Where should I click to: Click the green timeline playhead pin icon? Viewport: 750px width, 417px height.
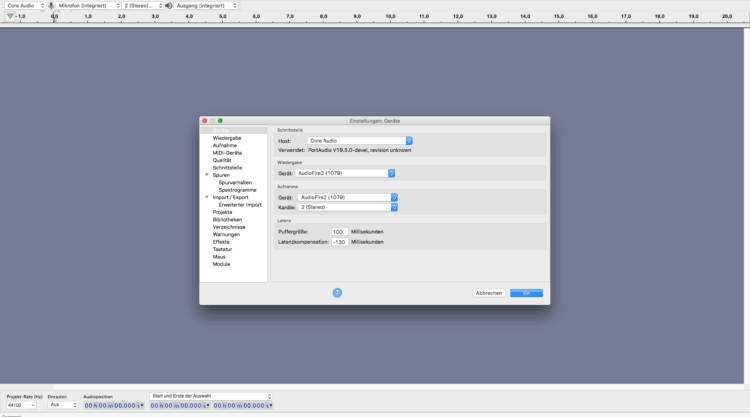(x=10, y=16)
